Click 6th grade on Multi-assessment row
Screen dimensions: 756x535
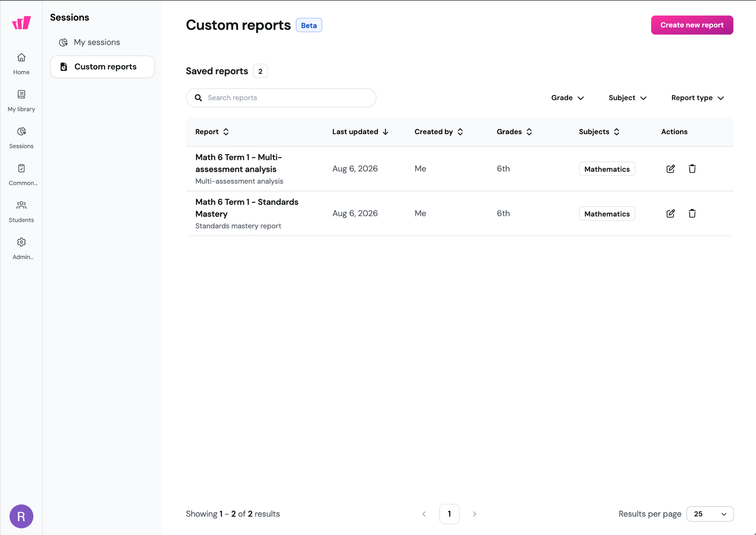coord(503,169)
